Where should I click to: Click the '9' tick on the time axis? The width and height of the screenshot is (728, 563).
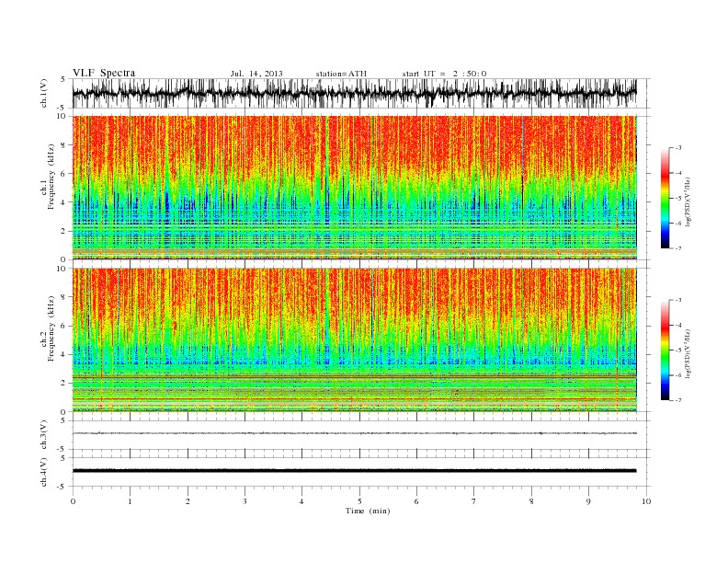point(588,501)
